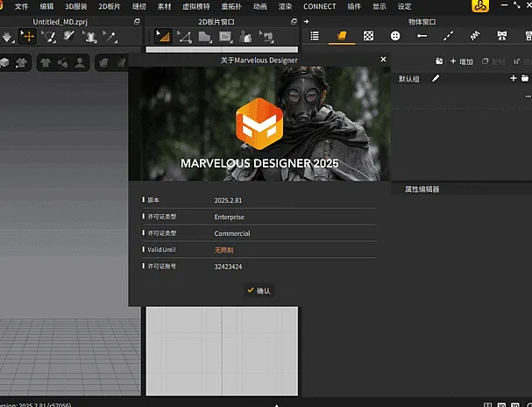Confirm the About dialog with 确认

[259, 290]
